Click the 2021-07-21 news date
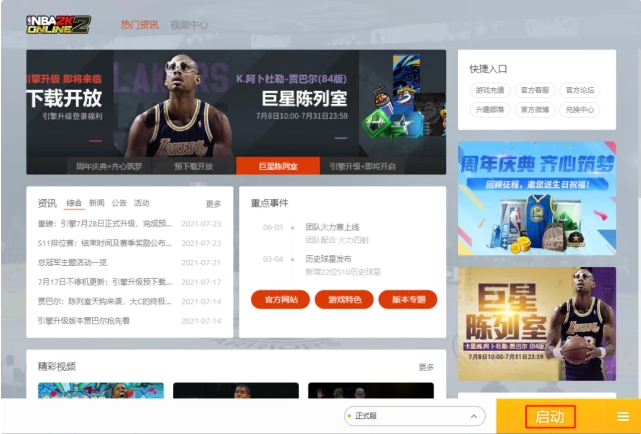Screen dimensions: 641x434 [201, 263]
